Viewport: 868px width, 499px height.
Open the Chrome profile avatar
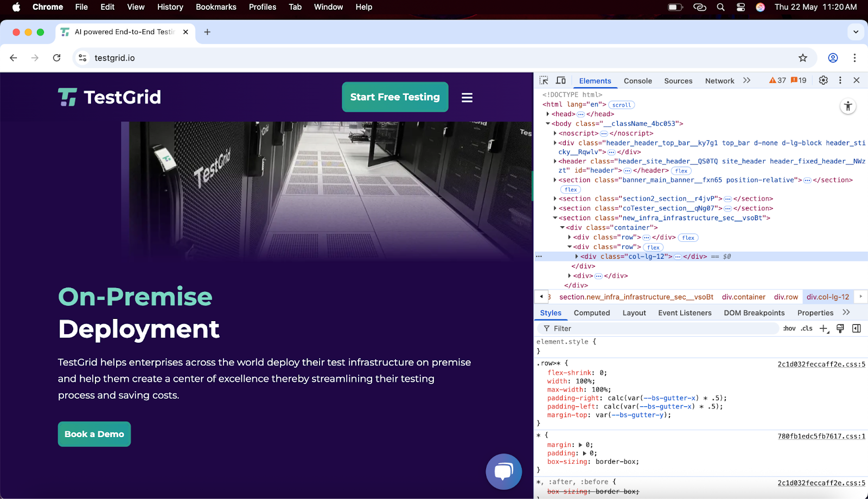tap(833, 57)
